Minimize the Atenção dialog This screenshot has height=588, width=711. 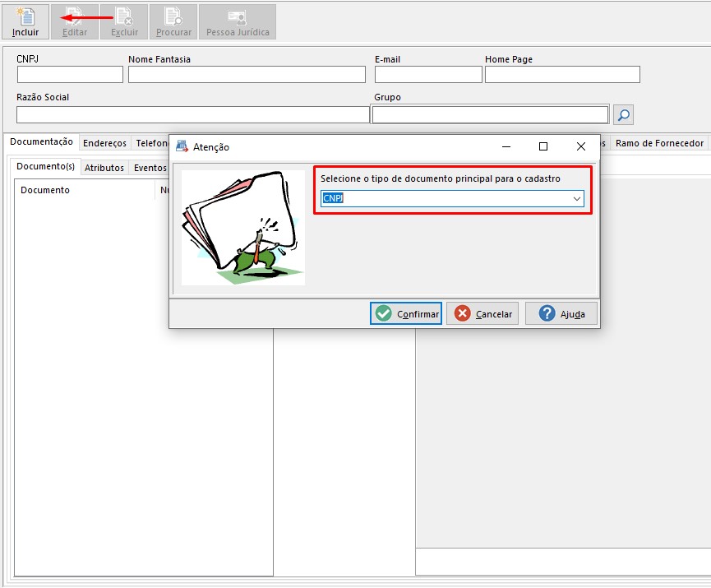point(506,146)
